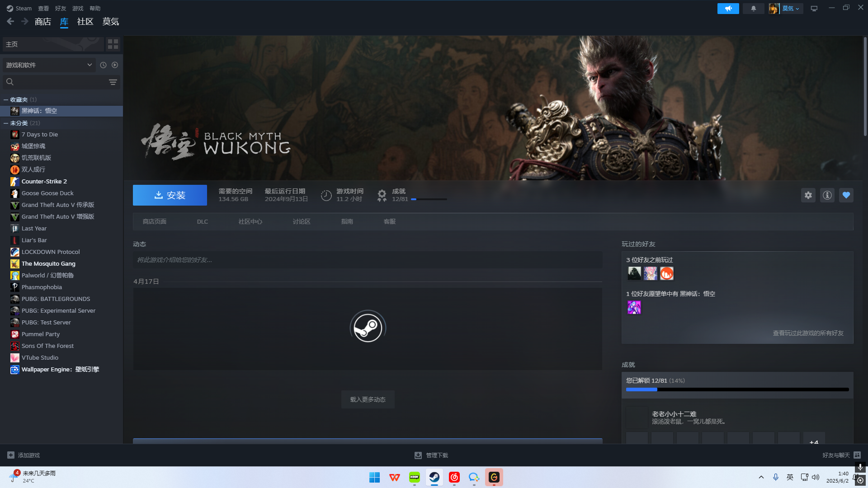This screenshot has height=488, width=868.
Task: Show game information icon
Action: (827, 195)
